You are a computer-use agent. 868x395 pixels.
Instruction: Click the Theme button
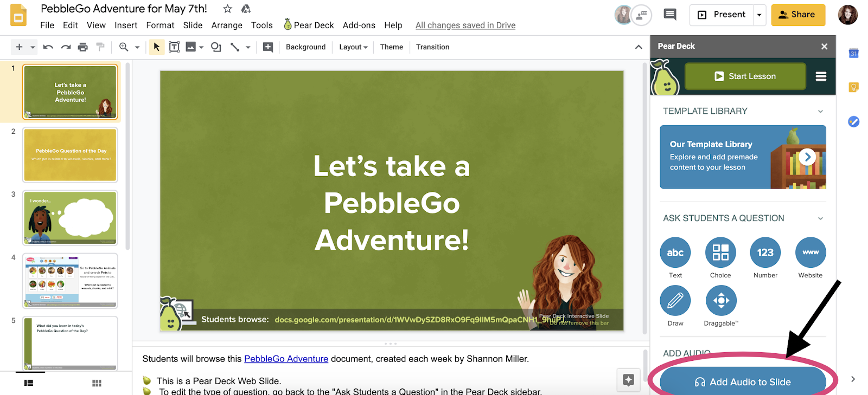tap(392, 47)
